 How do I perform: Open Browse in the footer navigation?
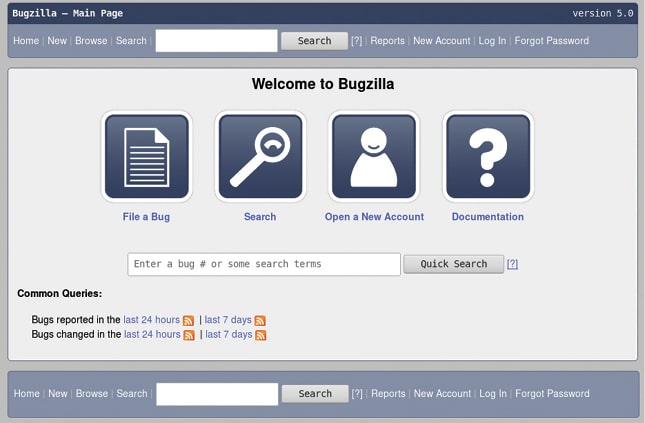(x=92, y=394)
